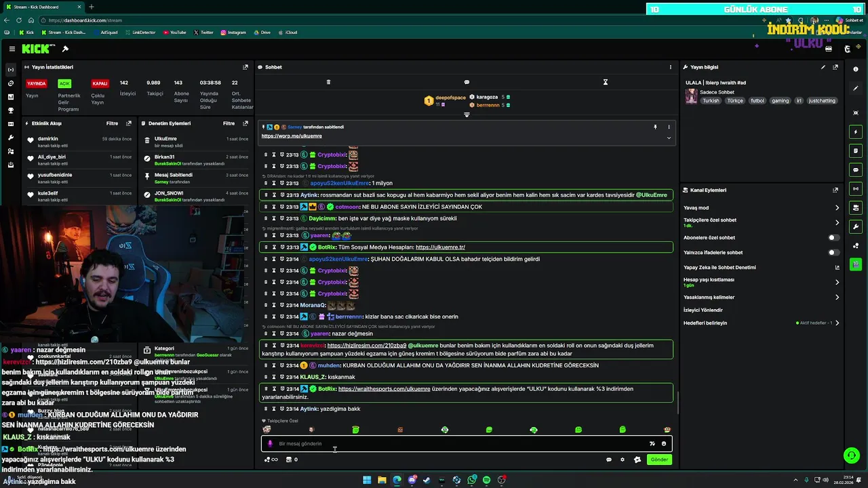Open chat settings gear below message box
Screen dimensions: 868x488
pos(623,460)
